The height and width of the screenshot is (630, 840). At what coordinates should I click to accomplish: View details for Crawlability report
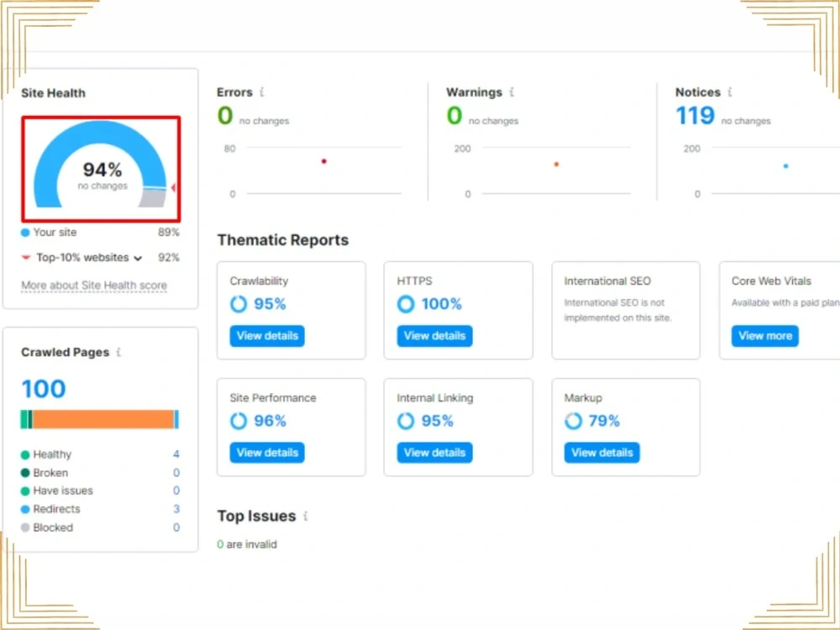tap(267, 336)
